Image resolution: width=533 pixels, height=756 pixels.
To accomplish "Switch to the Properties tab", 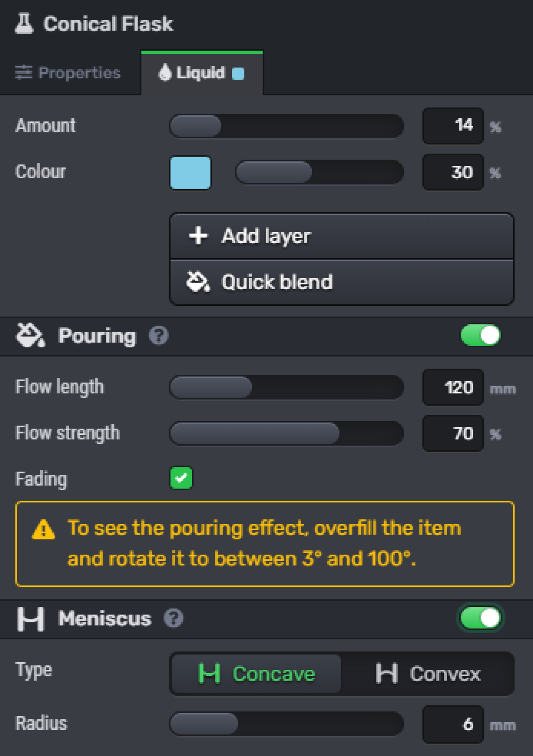I will pos(68,73).
